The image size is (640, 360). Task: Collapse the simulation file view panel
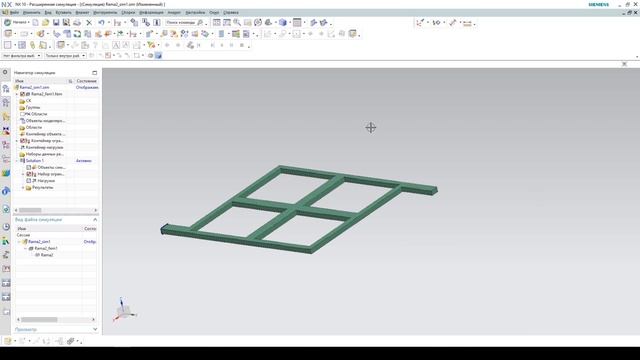(95, 220)
